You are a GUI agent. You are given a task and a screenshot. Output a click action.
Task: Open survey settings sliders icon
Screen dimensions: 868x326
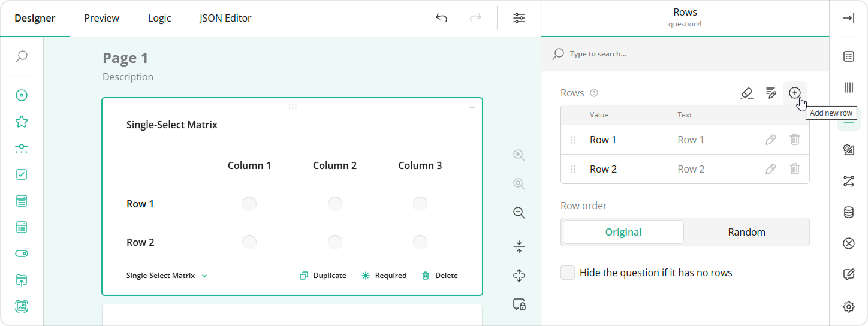pos(519,18)
